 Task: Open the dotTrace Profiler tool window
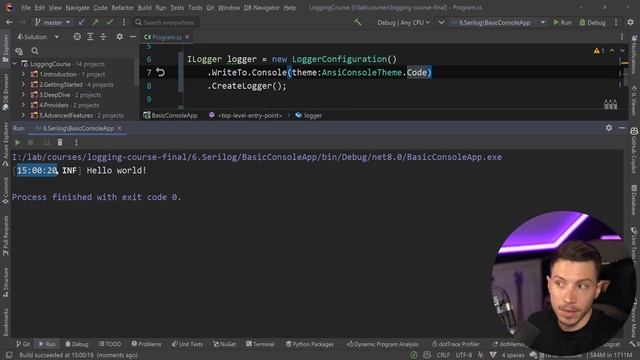click(x=456, y=344)
